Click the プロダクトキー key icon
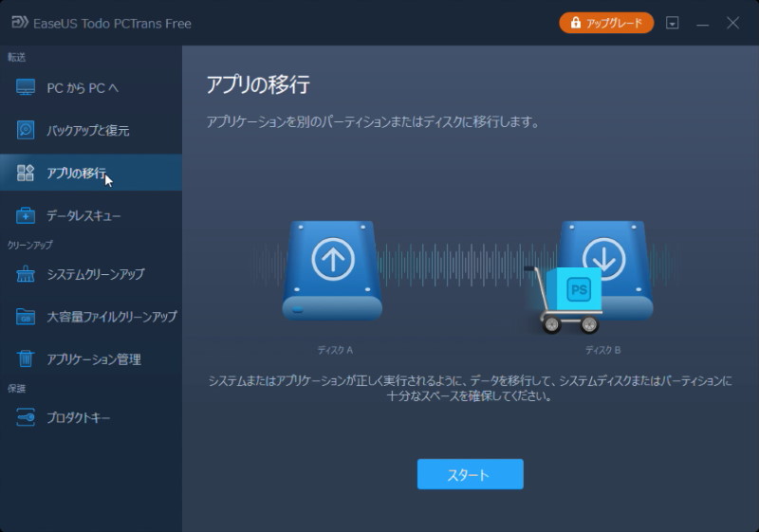The height and width of the screenshot is (532, 759). 26,417
